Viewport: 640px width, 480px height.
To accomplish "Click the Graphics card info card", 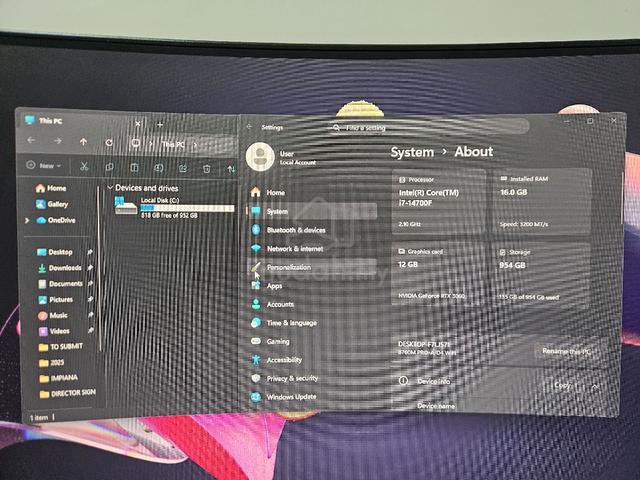I will point(439,275).
